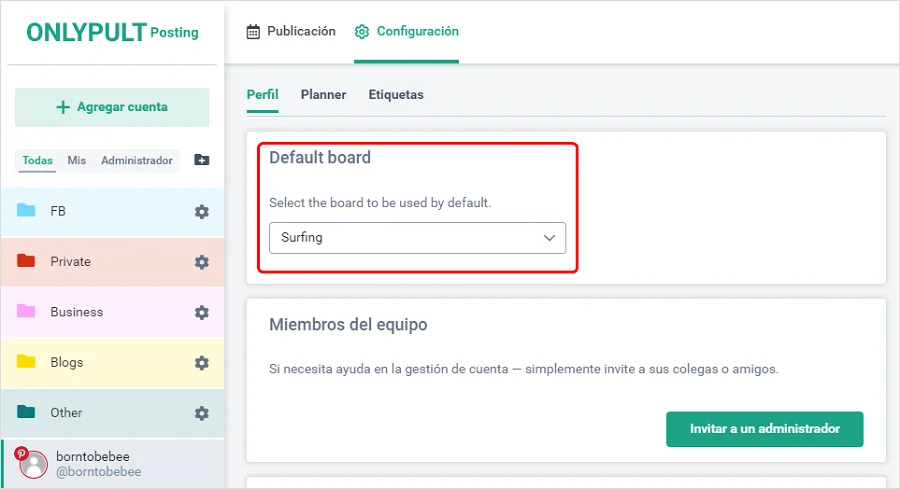Open the Etiquetas sub-tab
Screen dimensions: 900x489
pos(396,95)
